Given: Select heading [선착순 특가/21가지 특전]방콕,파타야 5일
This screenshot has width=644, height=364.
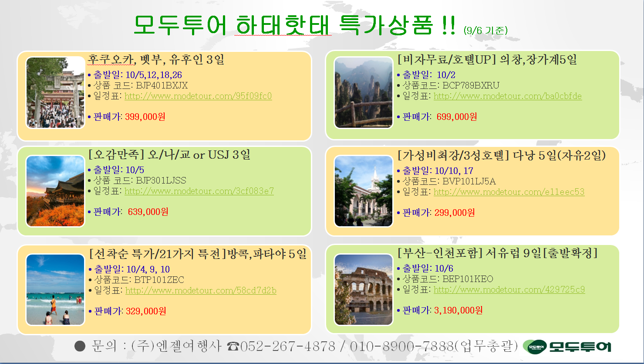Looking at the screenshot, I should pyautogui.click(x=198, y=253).
